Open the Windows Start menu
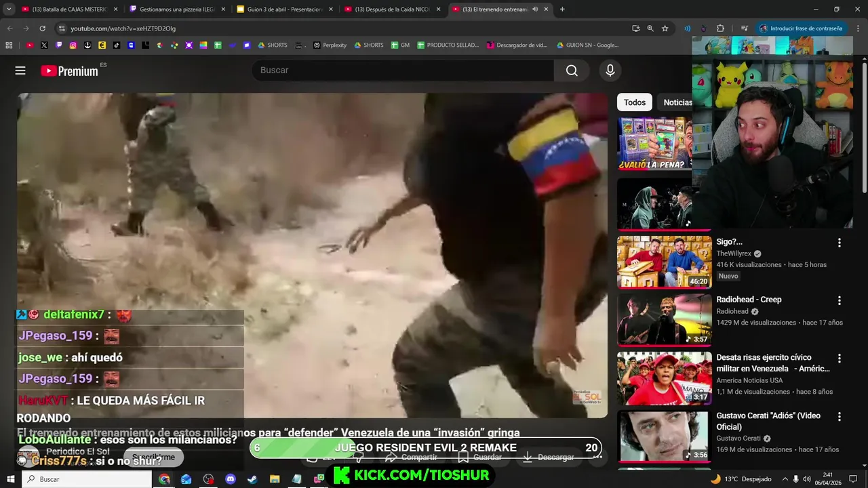This screenshot has width=868, height=488. 10,479
